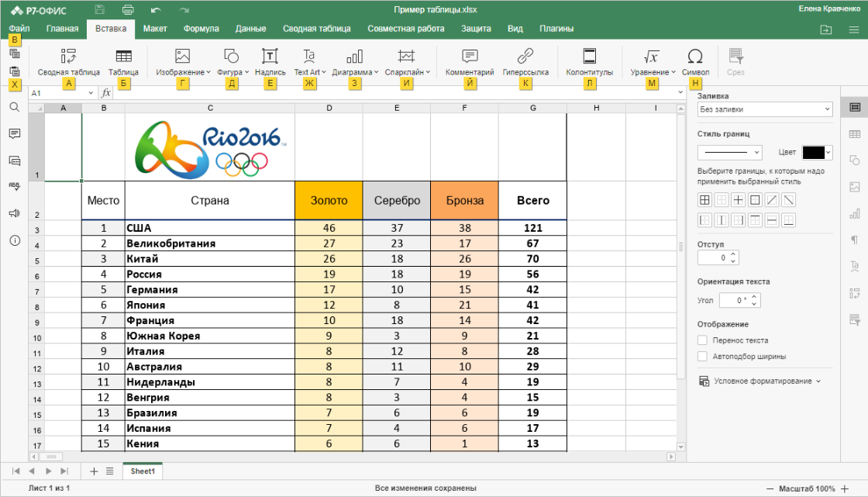This screenshot has width=868, height=497.
Task: Zoom out with the minus button
Action: coord(770,488)
